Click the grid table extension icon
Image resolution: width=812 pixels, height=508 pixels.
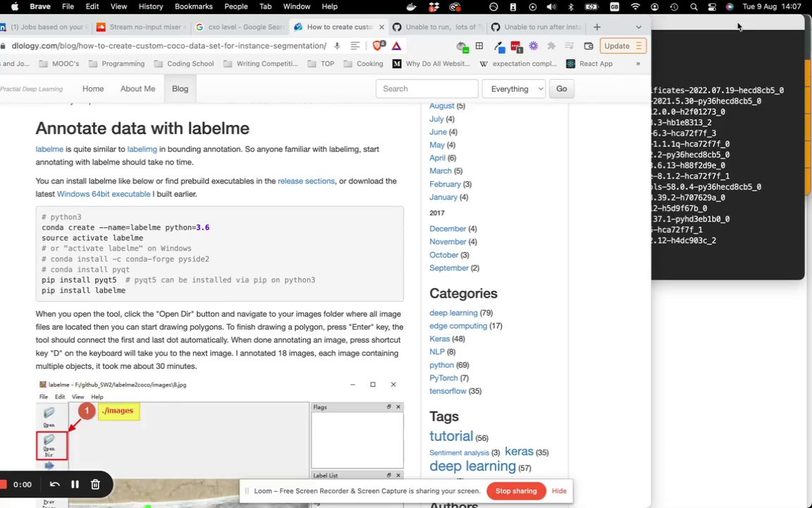pyautogui.click(x=479, y=46)
